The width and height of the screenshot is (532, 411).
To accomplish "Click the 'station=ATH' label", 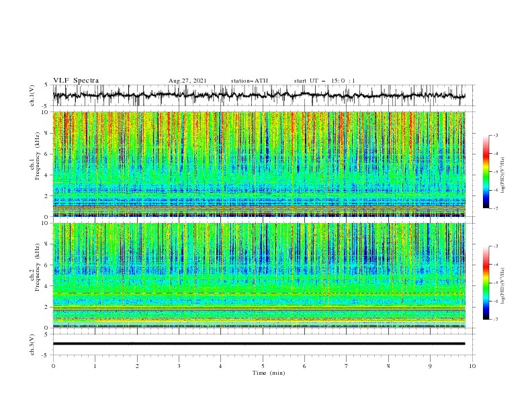I will click(x=249, y=81).
